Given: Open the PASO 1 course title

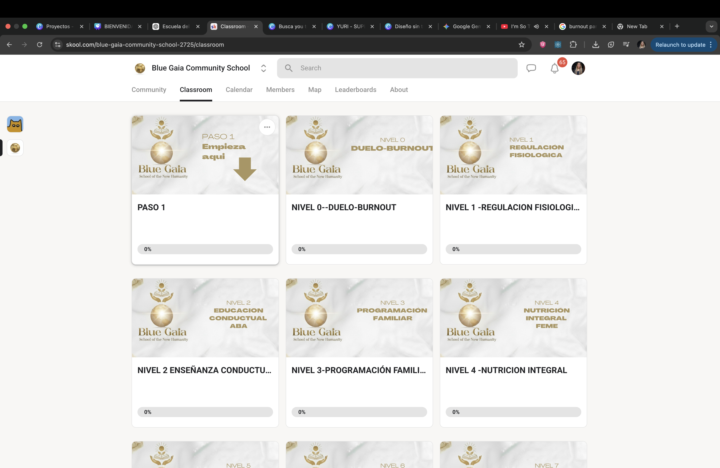Looking at the screenshot, I should point(151,207).
